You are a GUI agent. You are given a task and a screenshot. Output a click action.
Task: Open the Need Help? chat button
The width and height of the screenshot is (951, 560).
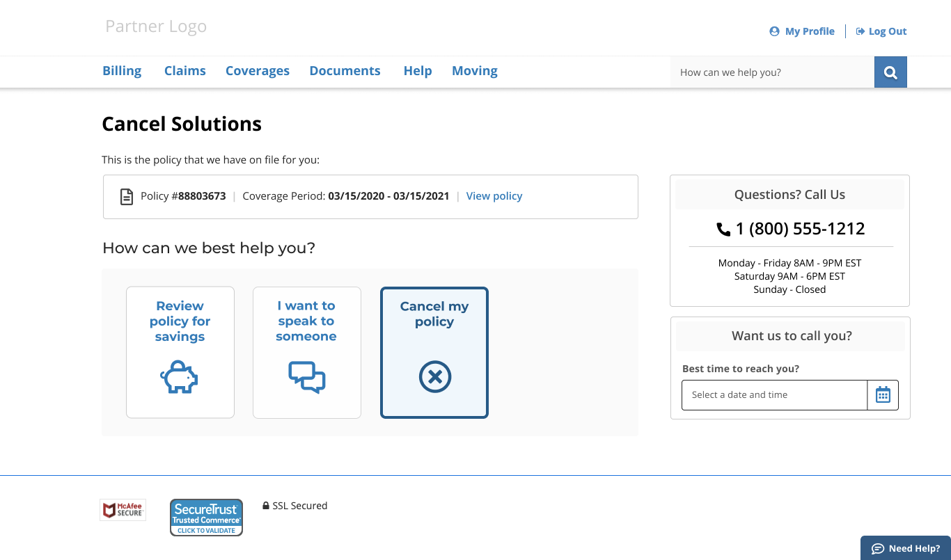[906, 548]
